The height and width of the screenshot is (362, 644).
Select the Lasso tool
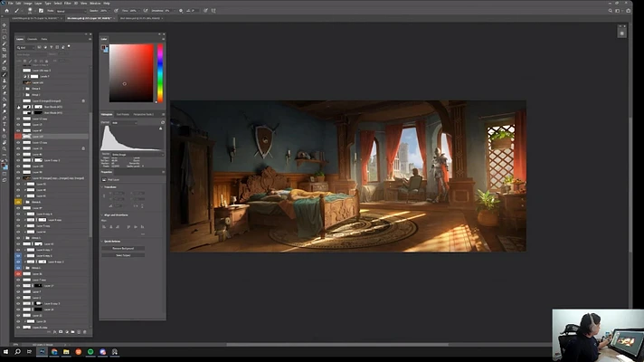click(5, 37)
